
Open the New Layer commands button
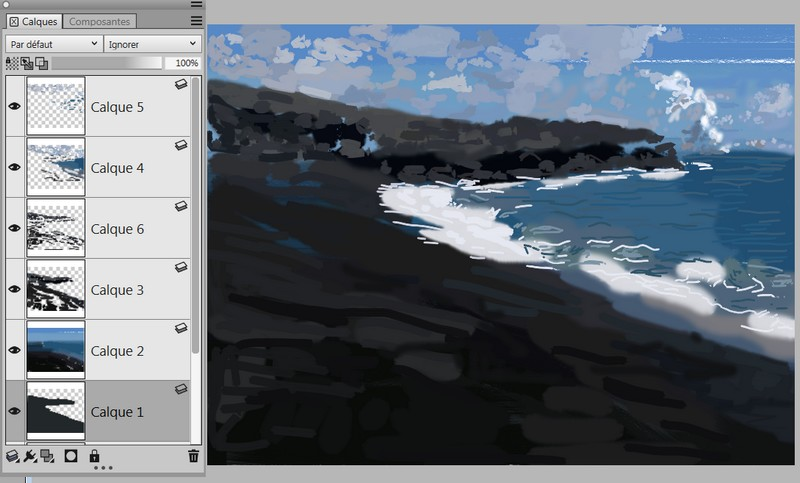(x=12, y=456)
